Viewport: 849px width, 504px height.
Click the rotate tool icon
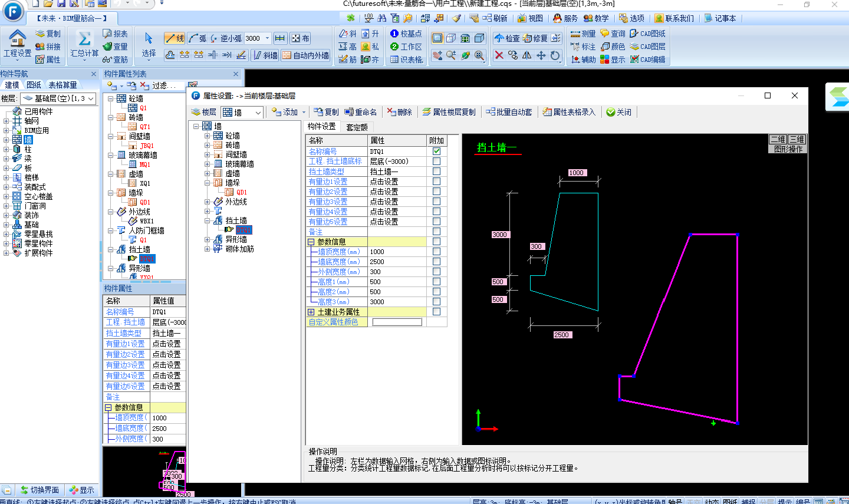(x=555, y=55)
